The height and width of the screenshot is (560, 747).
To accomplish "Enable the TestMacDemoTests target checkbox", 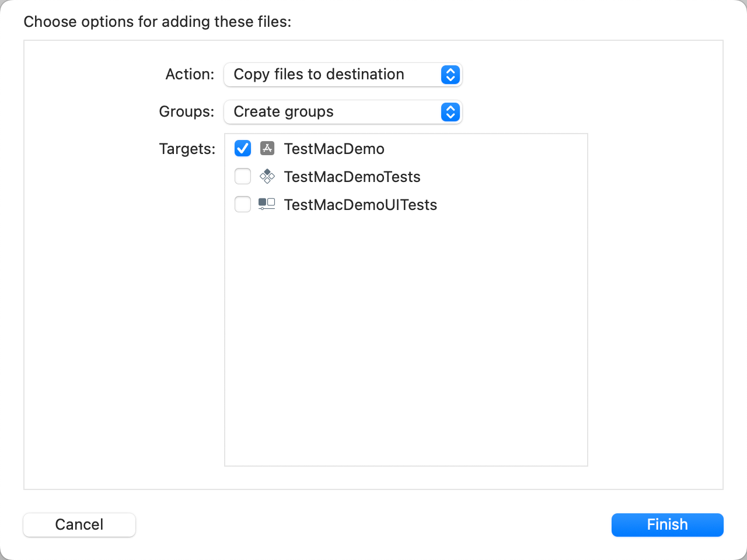I will (243, 176).
